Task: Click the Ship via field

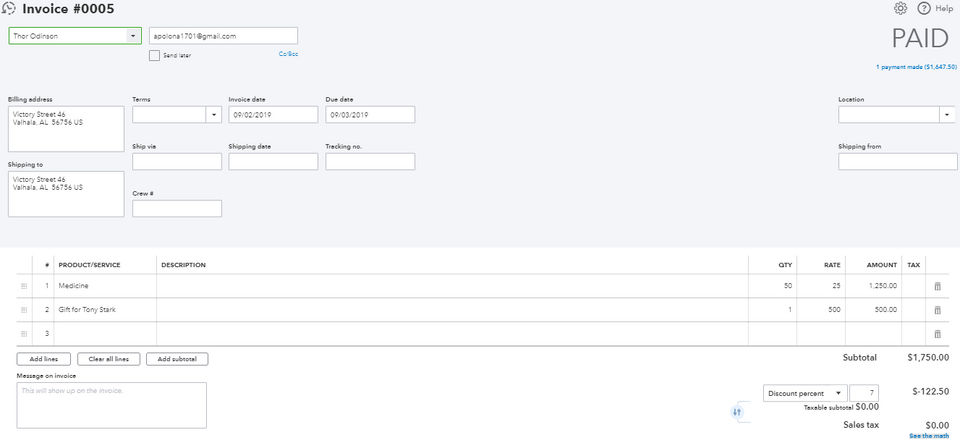Action: click(177, 162)
